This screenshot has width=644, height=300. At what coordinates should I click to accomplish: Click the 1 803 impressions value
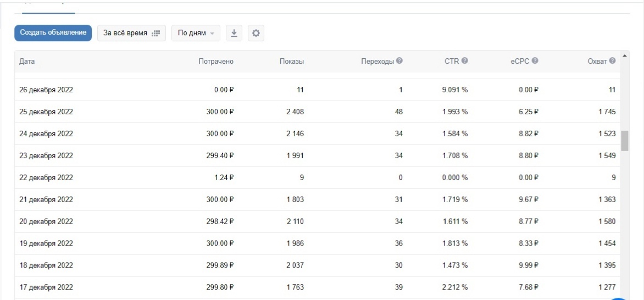(x=296, y=200)
